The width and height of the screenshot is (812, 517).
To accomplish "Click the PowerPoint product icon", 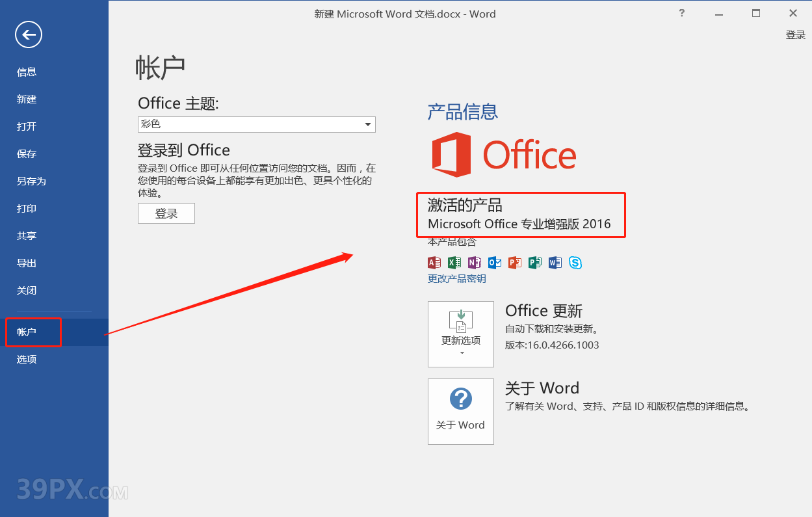I will point(515,263).
